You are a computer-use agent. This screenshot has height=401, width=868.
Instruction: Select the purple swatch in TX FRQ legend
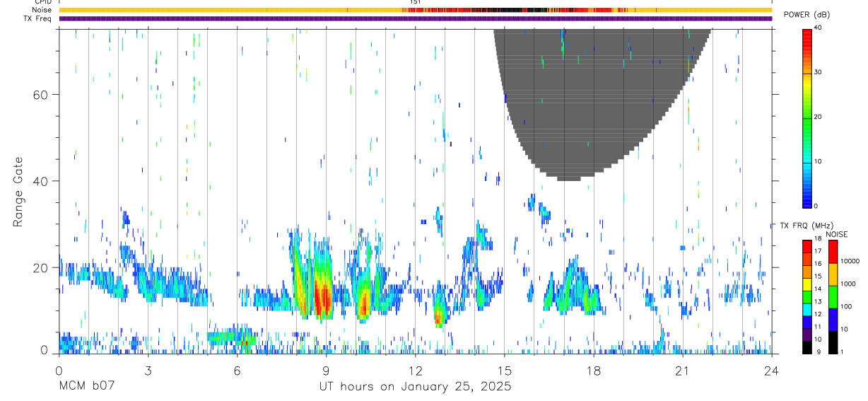(807, 335)
